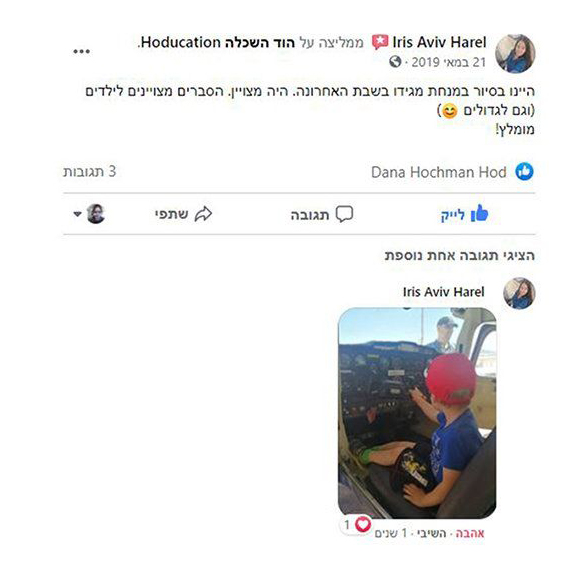Viewport: 584px width, 584px height.
Task: Click the תגובה comment bubble button
Action: click(x=322, y=214)
